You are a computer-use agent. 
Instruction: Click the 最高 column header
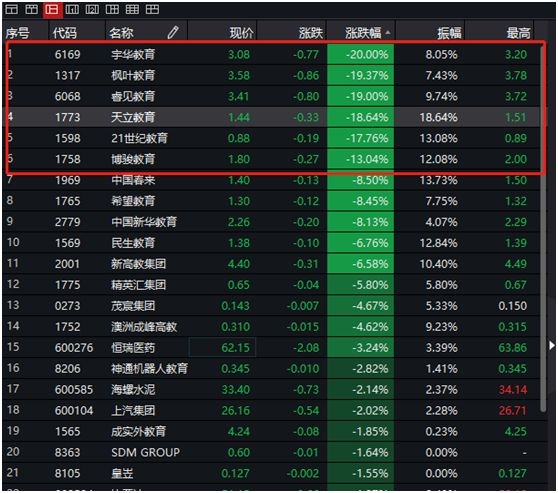[x=518, y=33]
